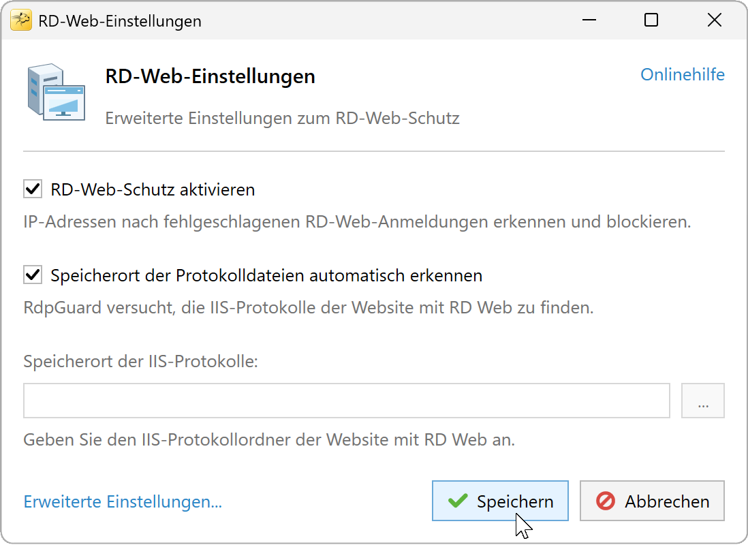
Task: Click the 'Geben Sie den IIS-Protokollordner' hint text
Action: (x=269, y=439)
